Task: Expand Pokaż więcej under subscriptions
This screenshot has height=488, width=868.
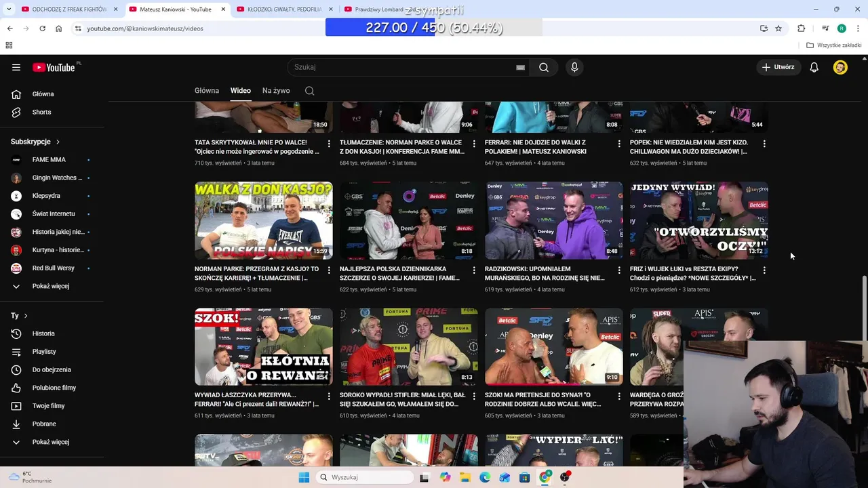Action: point(52,286)
